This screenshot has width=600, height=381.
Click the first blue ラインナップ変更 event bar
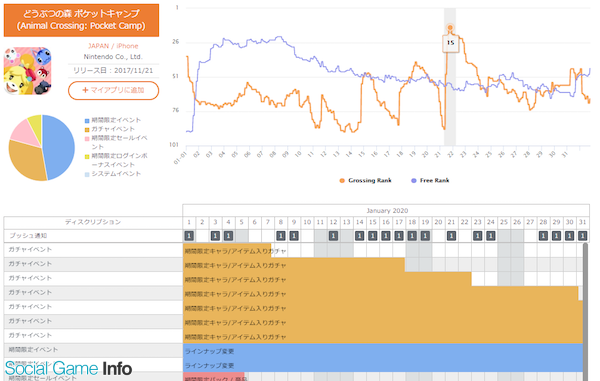(383, 351)
